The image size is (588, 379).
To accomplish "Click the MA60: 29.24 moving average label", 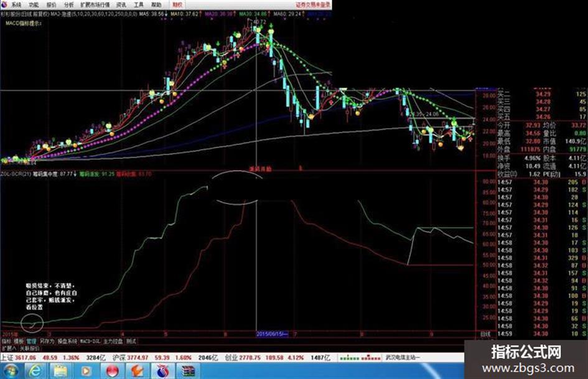I will [x=287, y=14].
